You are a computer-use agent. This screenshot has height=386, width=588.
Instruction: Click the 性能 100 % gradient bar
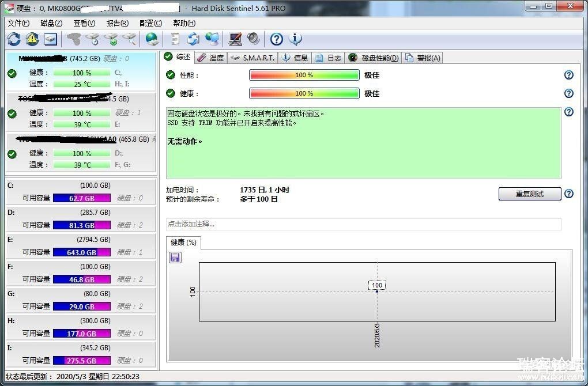click(304, 75)
